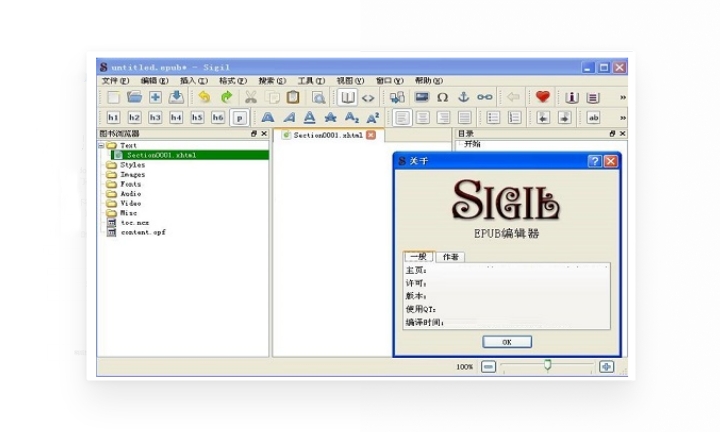Open the 插入 menu

193,81
